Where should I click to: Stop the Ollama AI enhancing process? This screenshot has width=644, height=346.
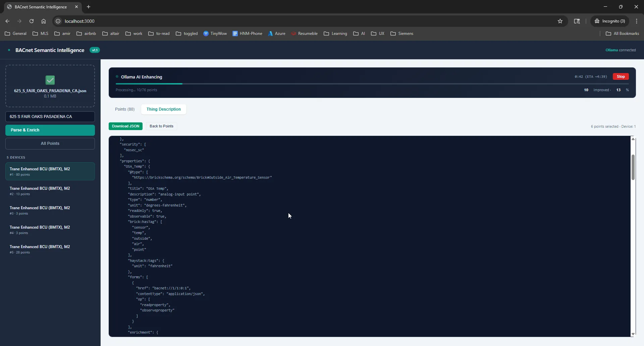[x=621, y=77]
